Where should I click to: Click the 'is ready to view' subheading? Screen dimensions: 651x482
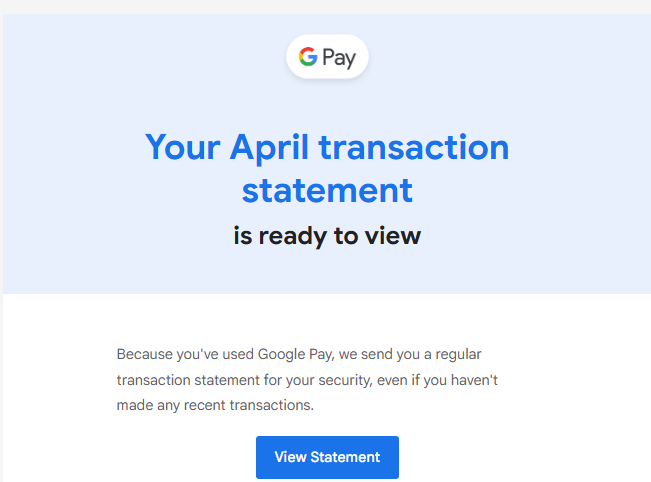tap(327, 237)
